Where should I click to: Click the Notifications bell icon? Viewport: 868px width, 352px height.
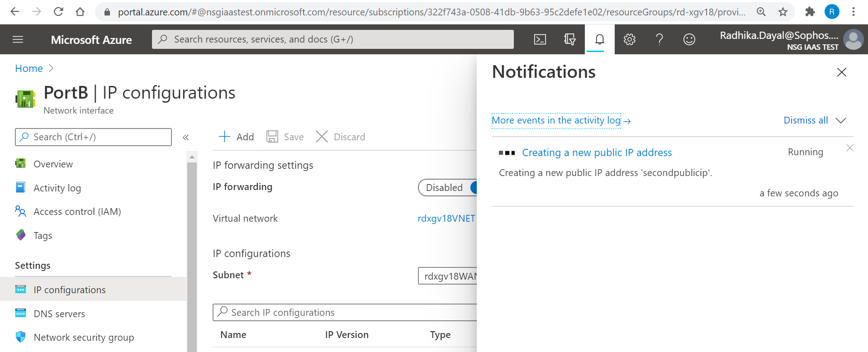tap(600, 39)
